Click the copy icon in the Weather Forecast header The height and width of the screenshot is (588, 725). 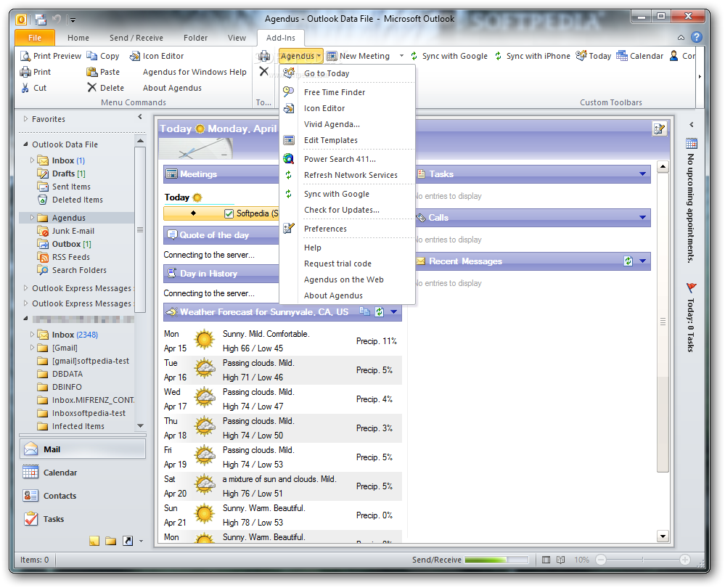(x=365, y=312)
